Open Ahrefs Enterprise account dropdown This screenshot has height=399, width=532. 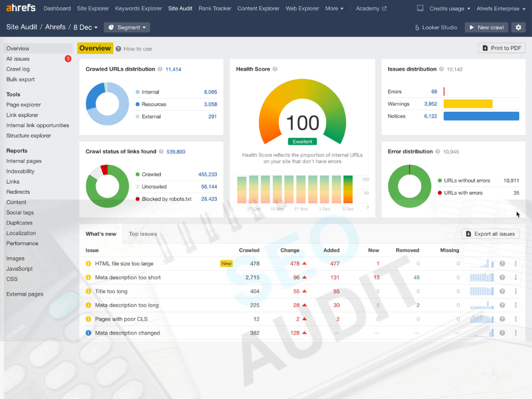tap(501, 9)
